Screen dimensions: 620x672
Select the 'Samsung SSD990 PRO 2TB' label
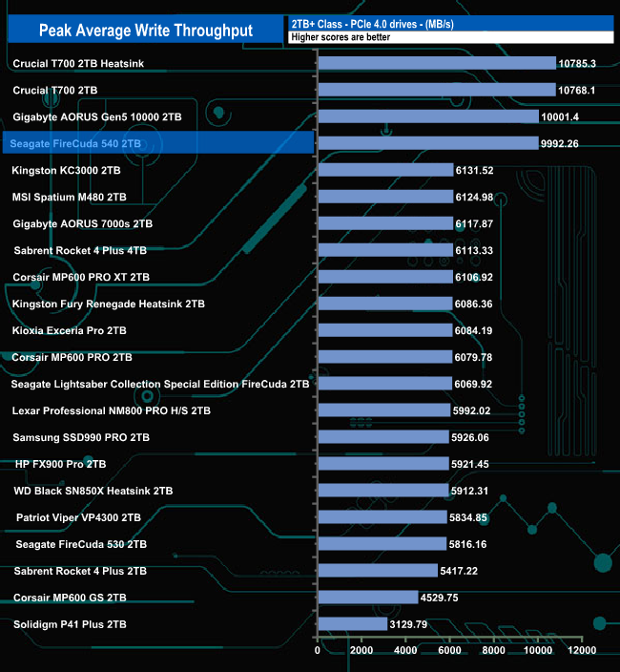tap(81, 437)
